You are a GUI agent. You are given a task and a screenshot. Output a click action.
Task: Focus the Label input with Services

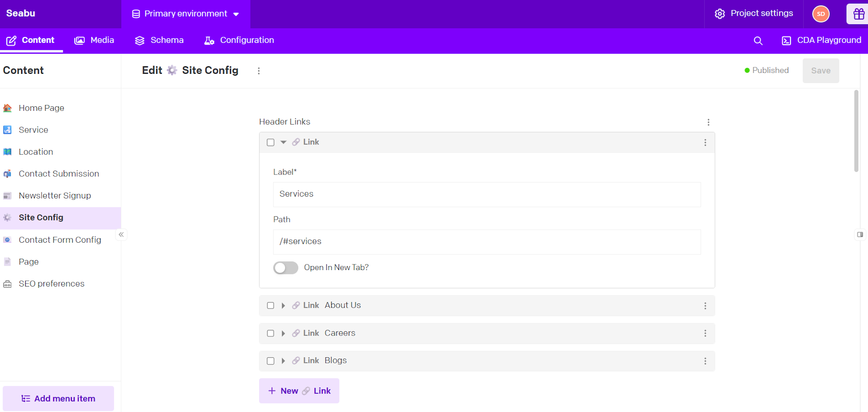click(x=487, y=194)
